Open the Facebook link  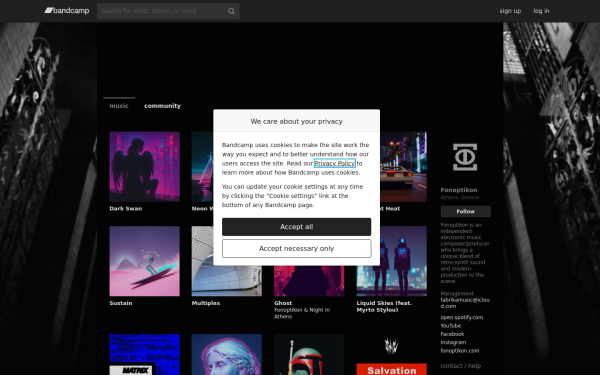tap(452, 334)
